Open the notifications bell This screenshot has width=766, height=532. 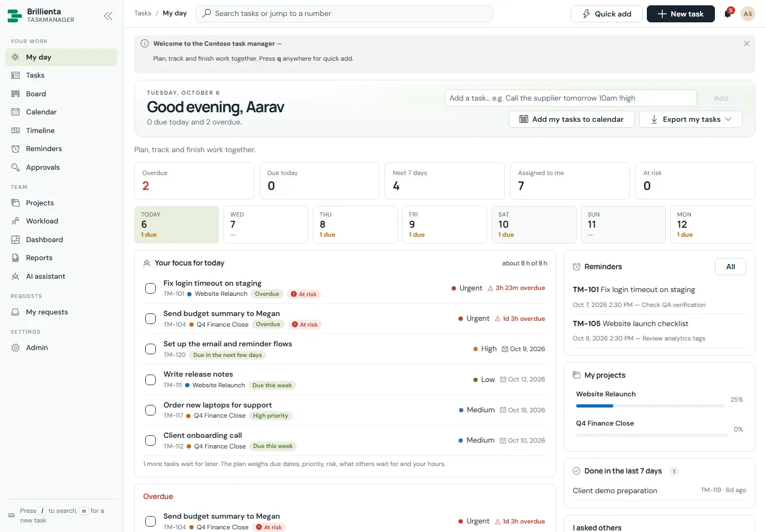click(x=728, y=14)
